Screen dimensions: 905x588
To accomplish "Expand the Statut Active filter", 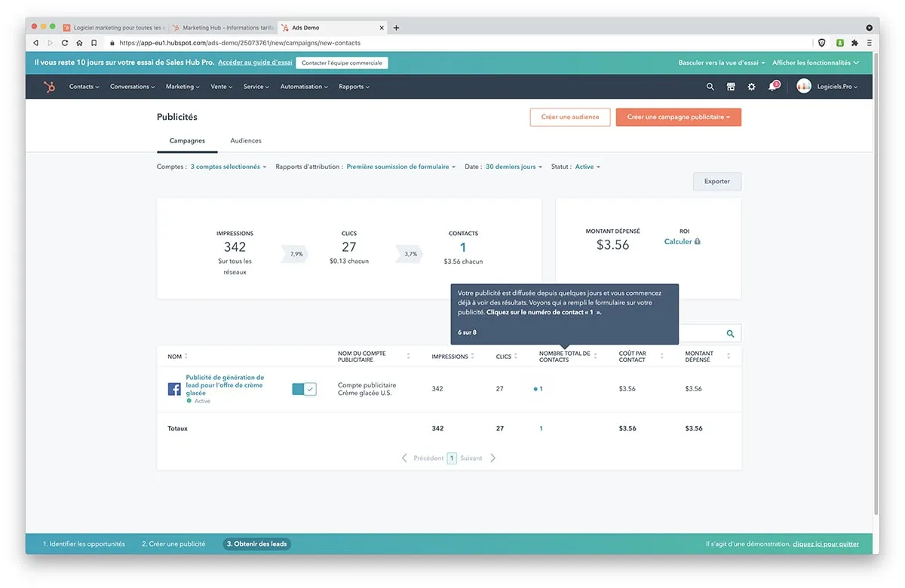I will pos(587,167).
